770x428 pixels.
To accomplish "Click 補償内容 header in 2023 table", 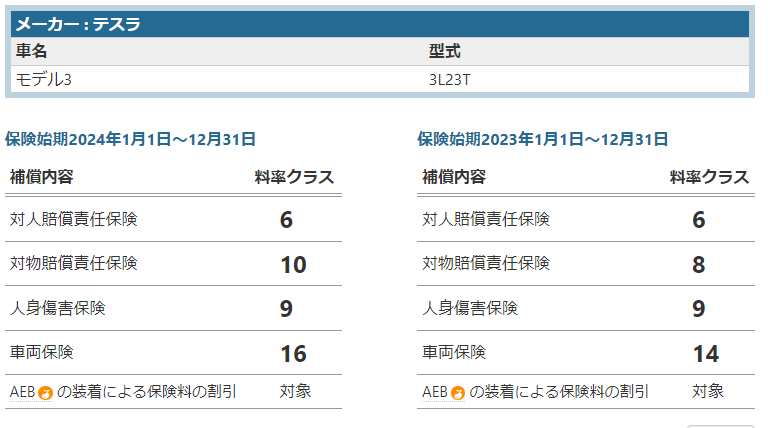I will pos(454,177).
